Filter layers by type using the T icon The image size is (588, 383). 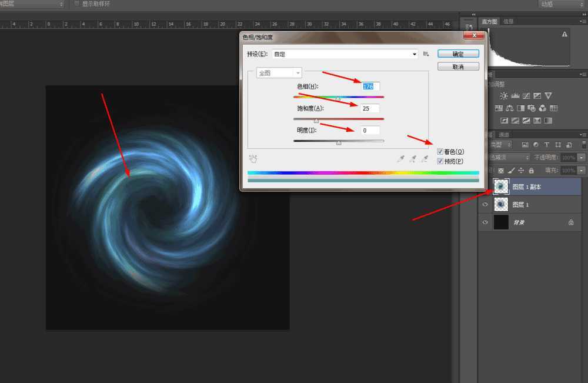547,145
